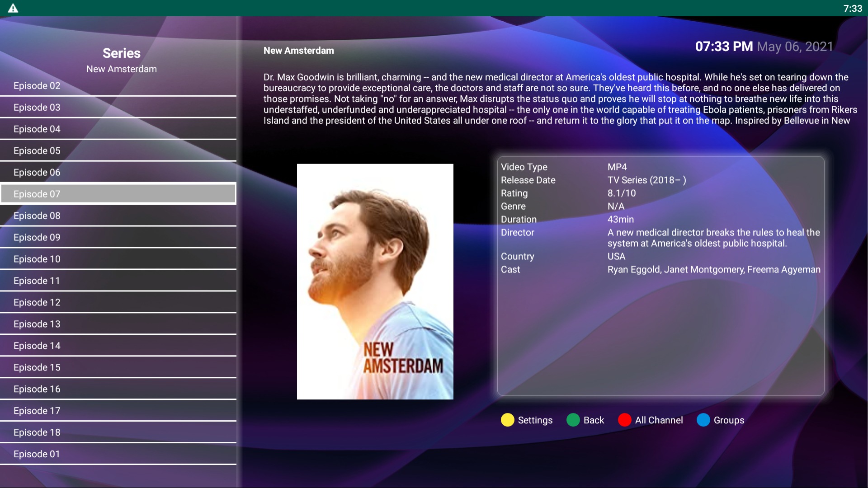Open Episode 16 in the list
The image size is (868, 488).
tap(118, 389)
